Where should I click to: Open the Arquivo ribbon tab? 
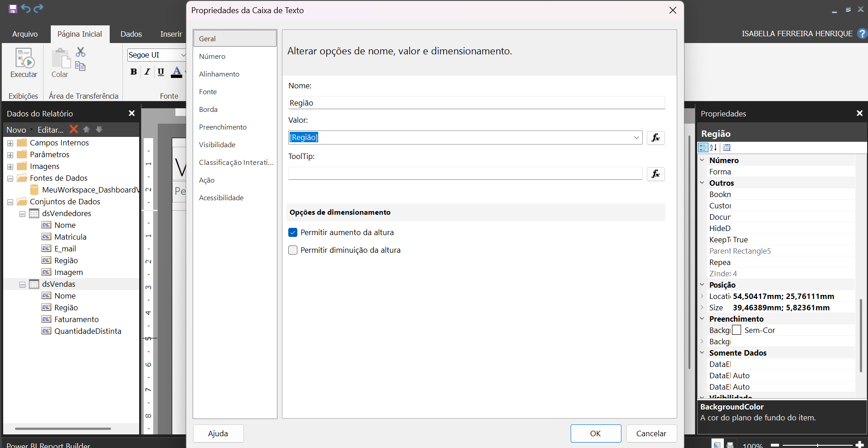pos(25,34)
